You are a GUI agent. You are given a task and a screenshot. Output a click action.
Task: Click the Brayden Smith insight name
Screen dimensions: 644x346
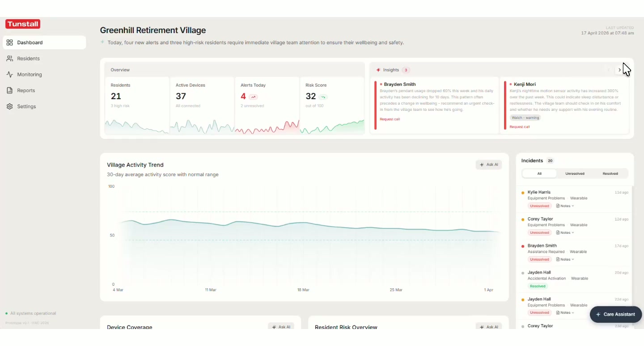[400, 84]
